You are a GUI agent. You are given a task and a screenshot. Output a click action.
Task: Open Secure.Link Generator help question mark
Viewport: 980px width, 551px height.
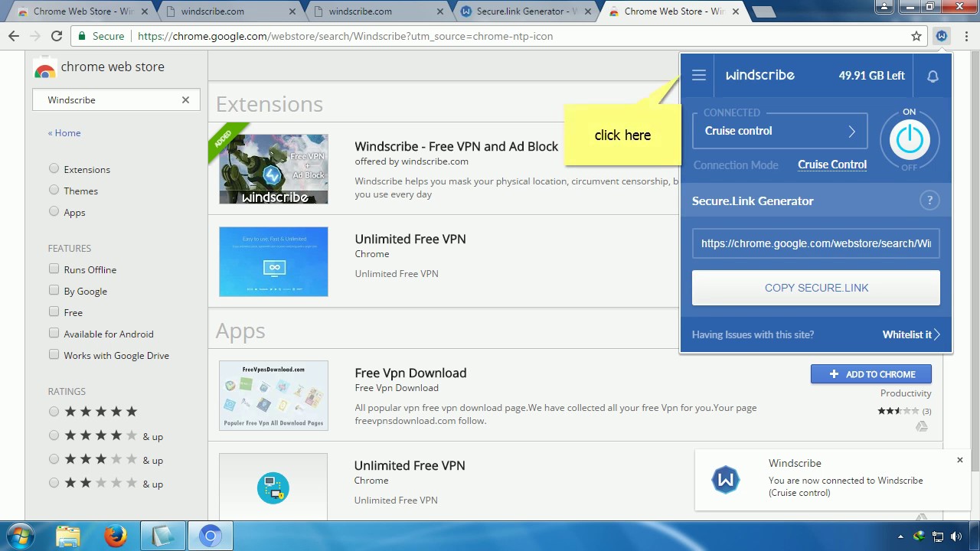(929, 201)
